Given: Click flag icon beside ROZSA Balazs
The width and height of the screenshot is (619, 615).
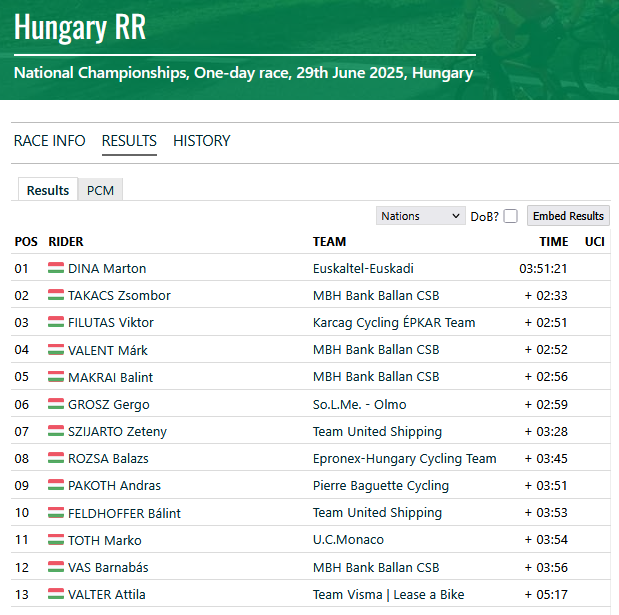Looking at the screenshot, I should click(56, 458).
